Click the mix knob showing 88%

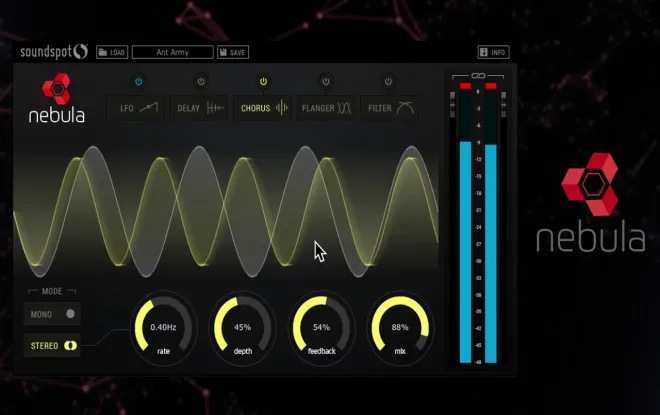(x=400, y=327)
